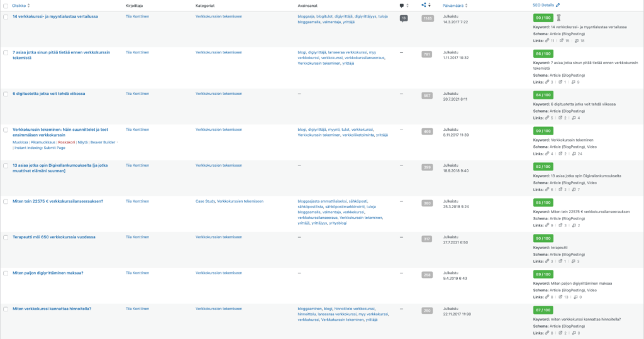Click the green 90 / 100 SEO score badge in first row

coord(543,18)
